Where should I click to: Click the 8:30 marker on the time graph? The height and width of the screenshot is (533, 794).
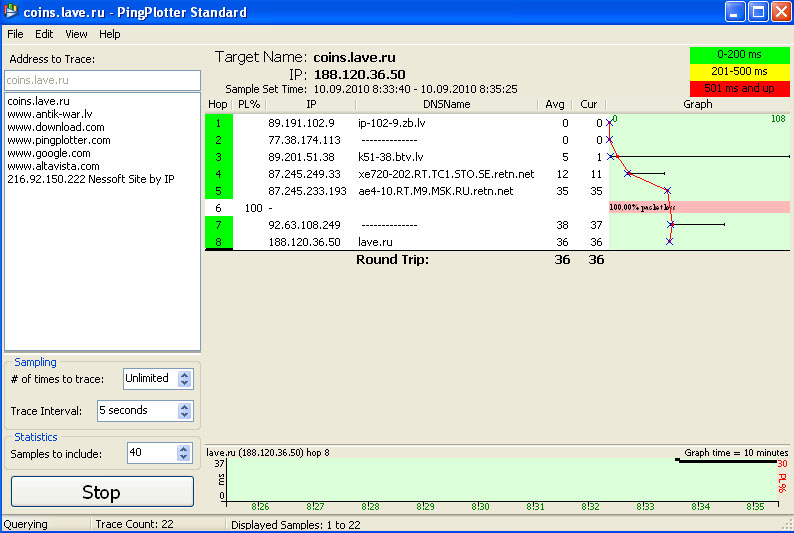480,507
